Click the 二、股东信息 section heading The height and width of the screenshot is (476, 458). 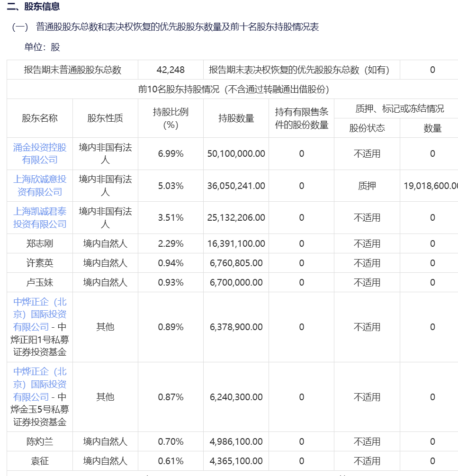click(33, 6)
